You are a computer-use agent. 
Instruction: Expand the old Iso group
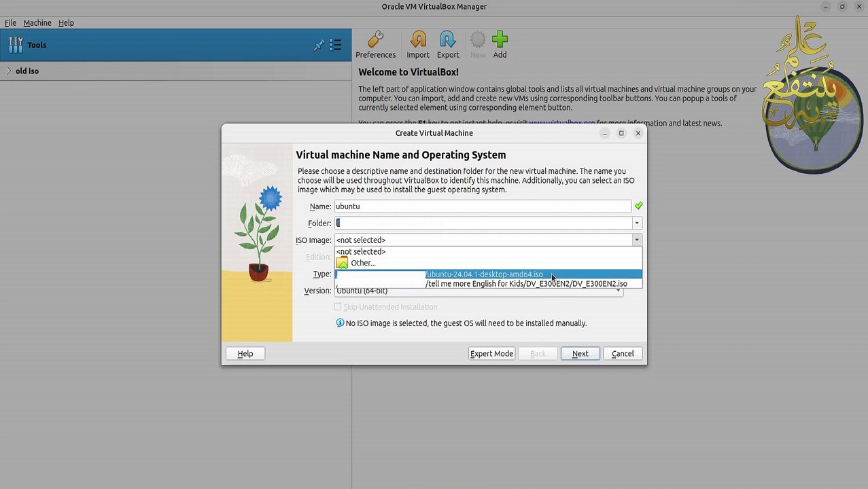point(8,71)
